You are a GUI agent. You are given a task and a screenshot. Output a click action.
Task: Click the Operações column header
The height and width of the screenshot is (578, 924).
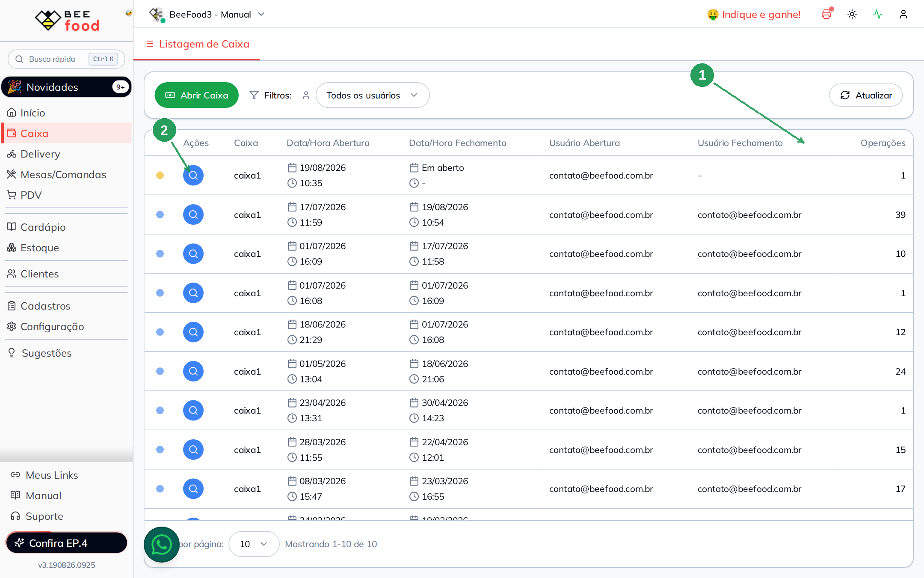883,143
